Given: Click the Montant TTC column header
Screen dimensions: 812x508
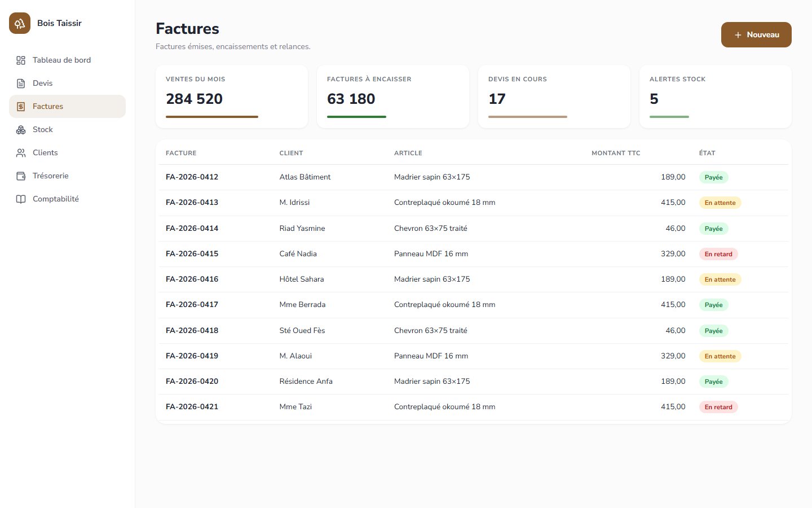Looking at the screenshot, I should pyautogui.click(x=616, y=154).
